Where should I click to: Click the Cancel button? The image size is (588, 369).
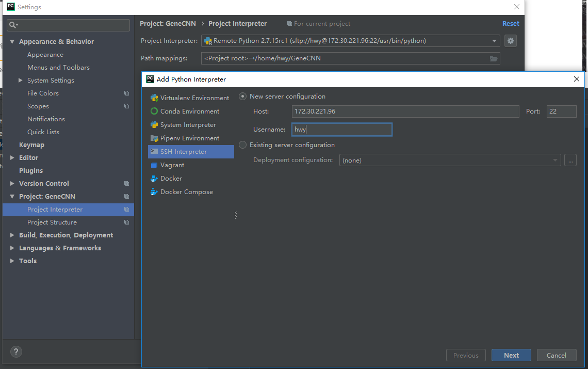pos(557,355)
